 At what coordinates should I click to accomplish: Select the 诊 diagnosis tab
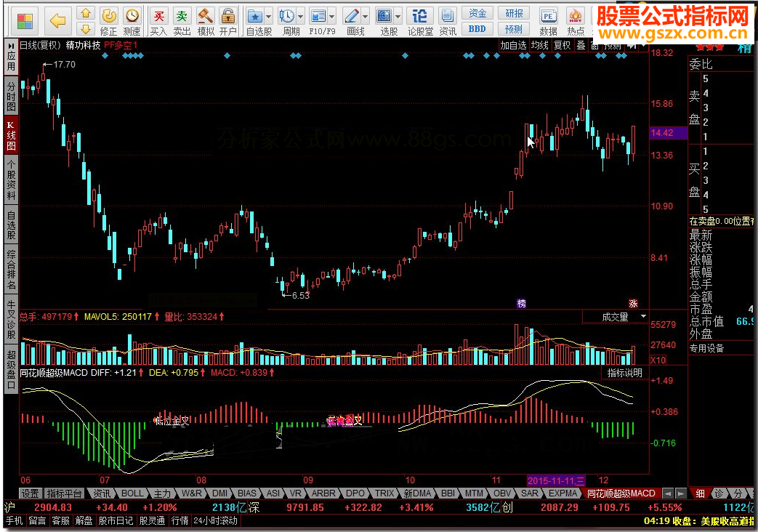(x=719, y=493)
